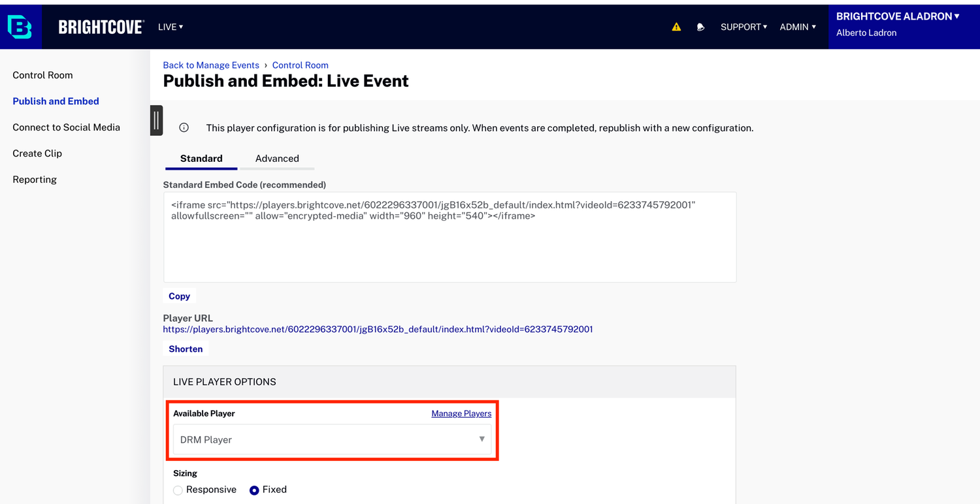The width and height of the screenshot is (980, 504).
Task: Click the info circle icon
Action: tap(184, 128)
